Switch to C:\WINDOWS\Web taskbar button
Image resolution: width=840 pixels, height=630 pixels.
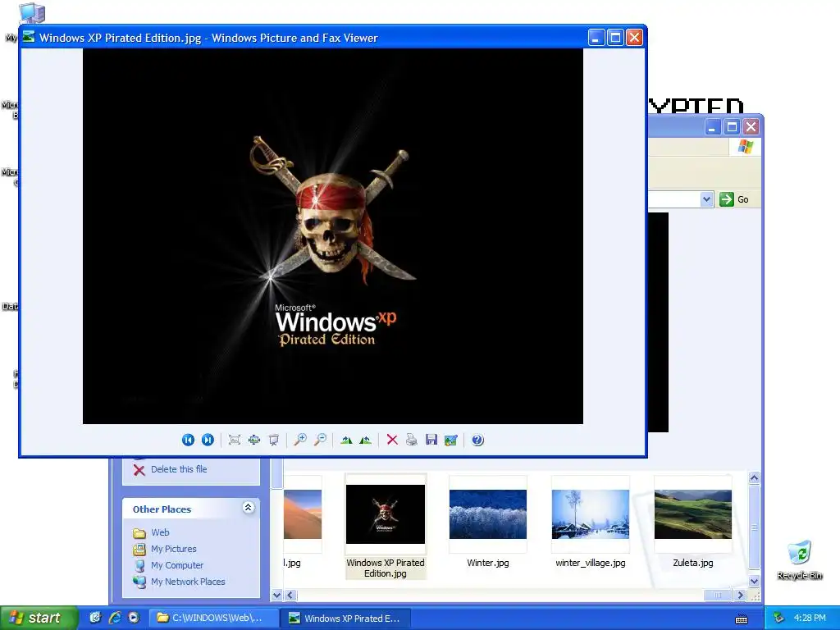point(212,618)
